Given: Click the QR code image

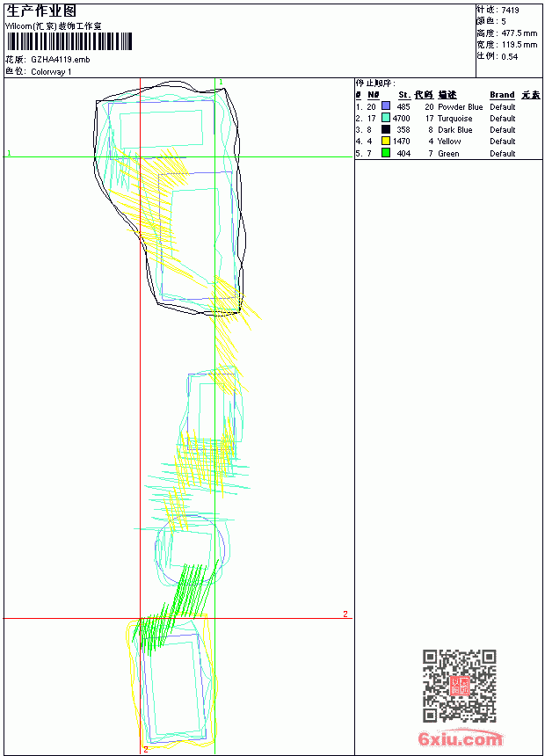Looking at the screenshot, I should pyautogui.click(x=460, y=686).
